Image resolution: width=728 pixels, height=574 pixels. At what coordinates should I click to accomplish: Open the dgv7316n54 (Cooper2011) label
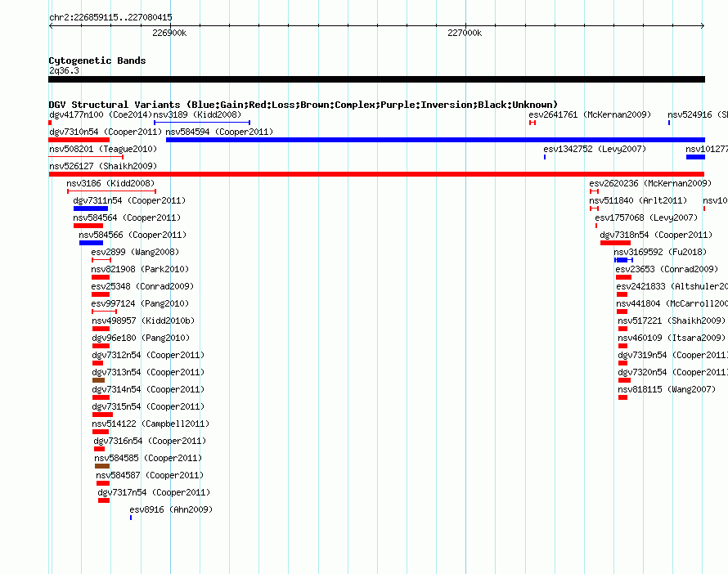[x=150, y=441]
